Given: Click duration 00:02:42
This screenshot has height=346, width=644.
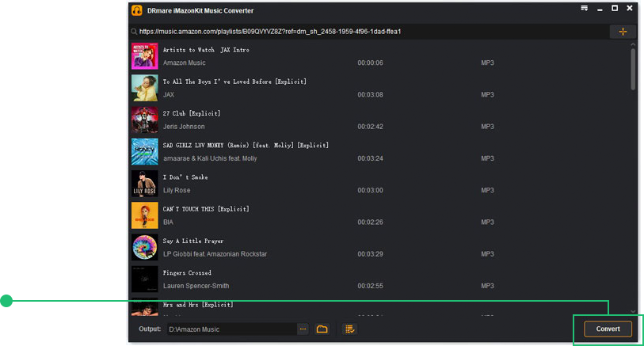Looking at the screenshot, I should (370, 127).
